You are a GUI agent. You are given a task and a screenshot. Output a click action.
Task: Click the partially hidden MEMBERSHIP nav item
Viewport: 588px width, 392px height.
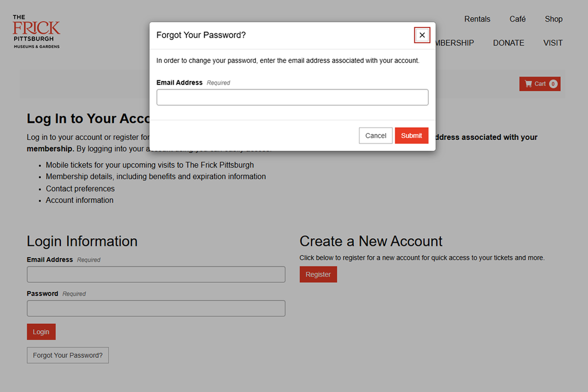pyautogui.click(x=455, y=43)
